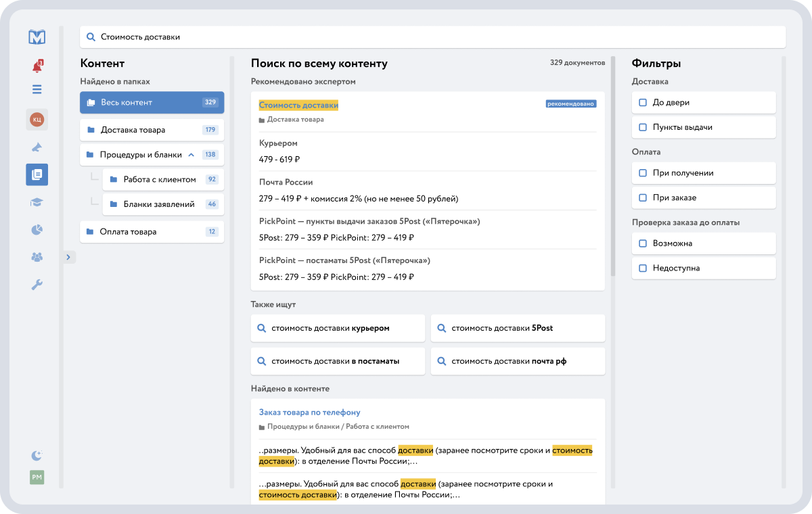812x514 pixels.
Task: Tick the "При получении" payment filter
Action: 643,173
